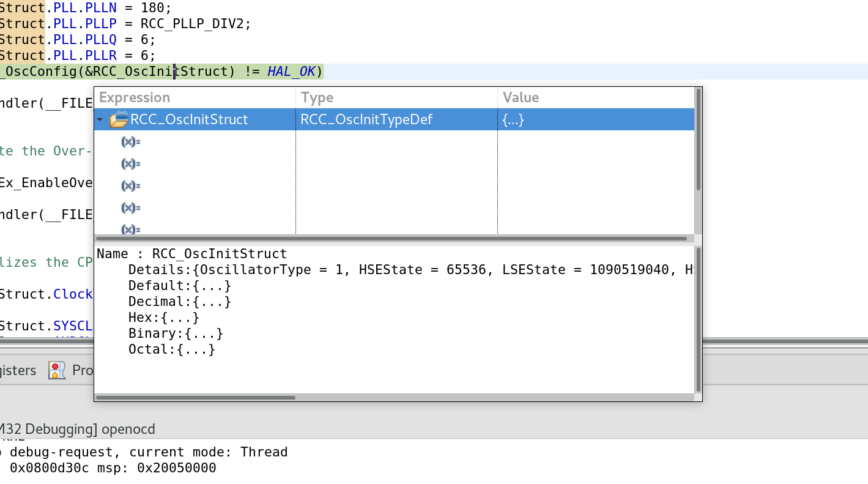Click the third child variable (x)= icon
This screenshot has height=484, width=868.
(x=130, y=186)
